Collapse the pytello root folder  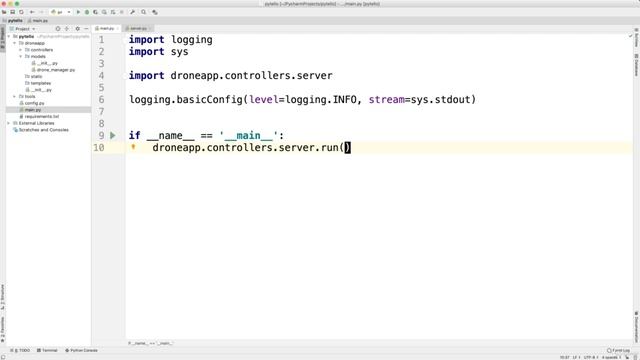pyautogui.click(x=9, y=36)
